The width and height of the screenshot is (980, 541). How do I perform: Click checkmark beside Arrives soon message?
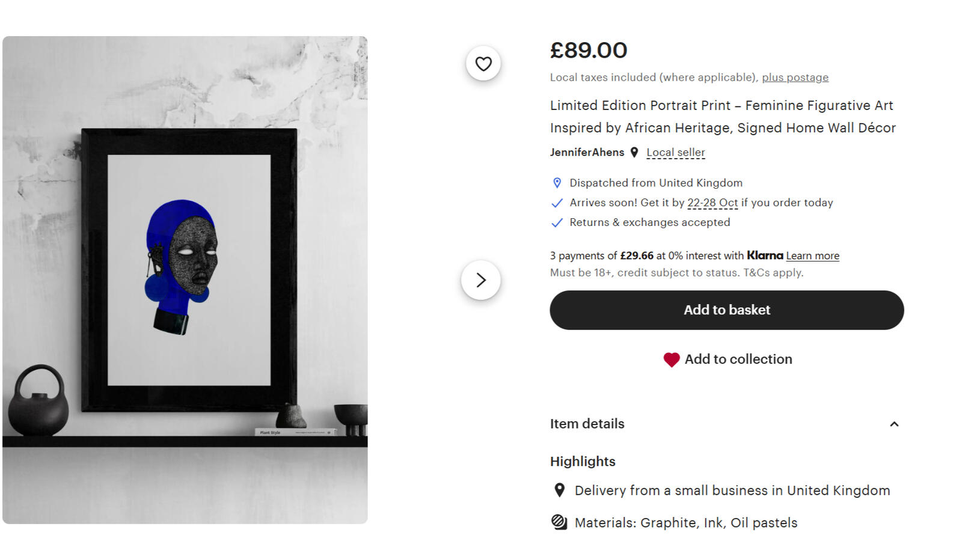tap(557, 203)
